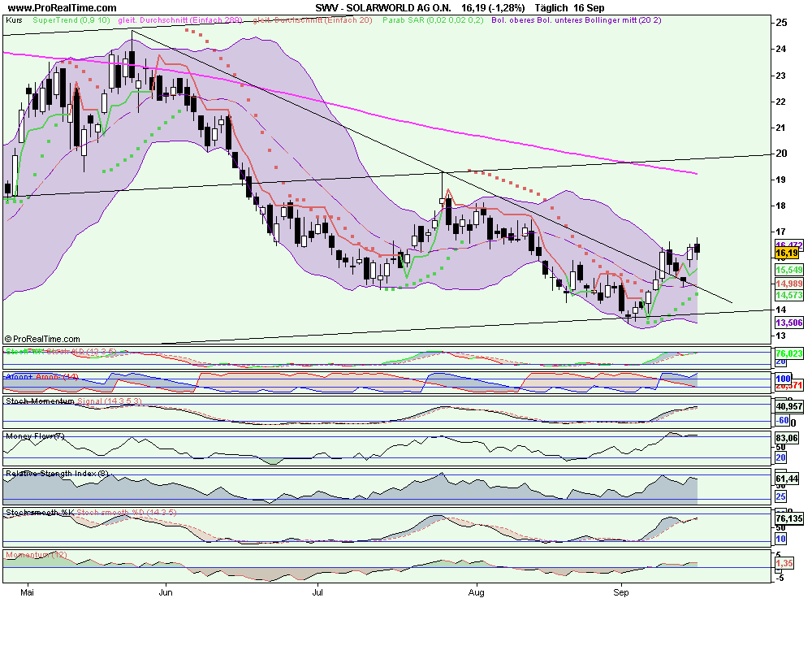This screenshot has width=812, height=650.
Task: Click the red 1,35 Momentum value tag
Action: click(784, 563)
